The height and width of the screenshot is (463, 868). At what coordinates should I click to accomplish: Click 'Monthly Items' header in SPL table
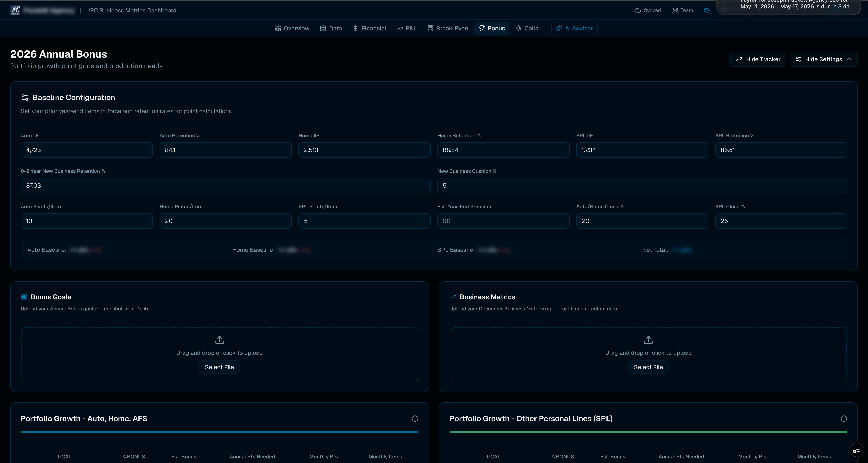coord(814,457)
